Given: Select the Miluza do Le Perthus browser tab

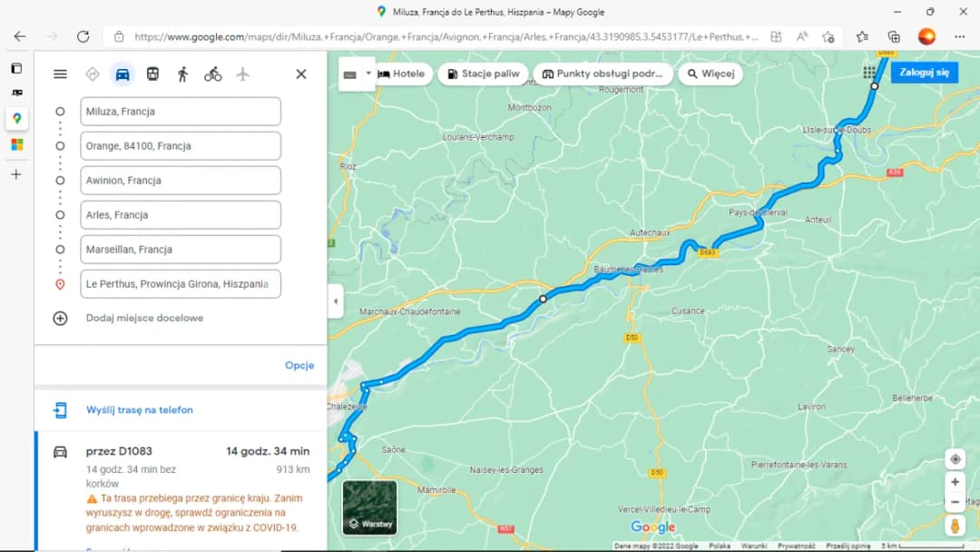Looking at the screenshot, I should click(490, 12).
